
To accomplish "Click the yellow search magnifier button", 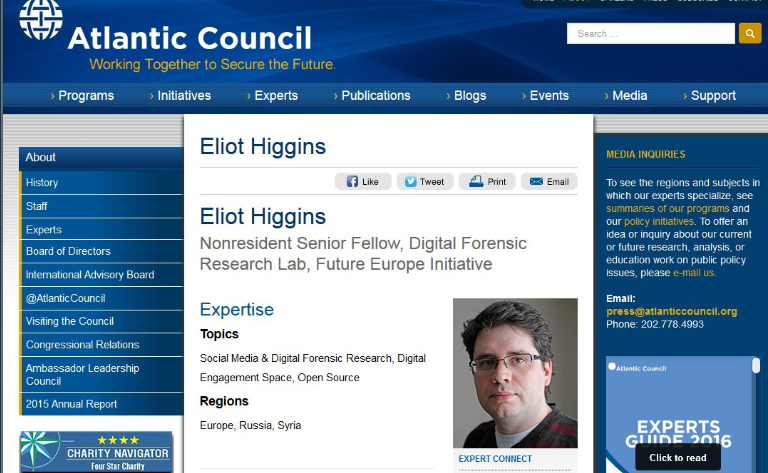I will [x=749, y=33].
